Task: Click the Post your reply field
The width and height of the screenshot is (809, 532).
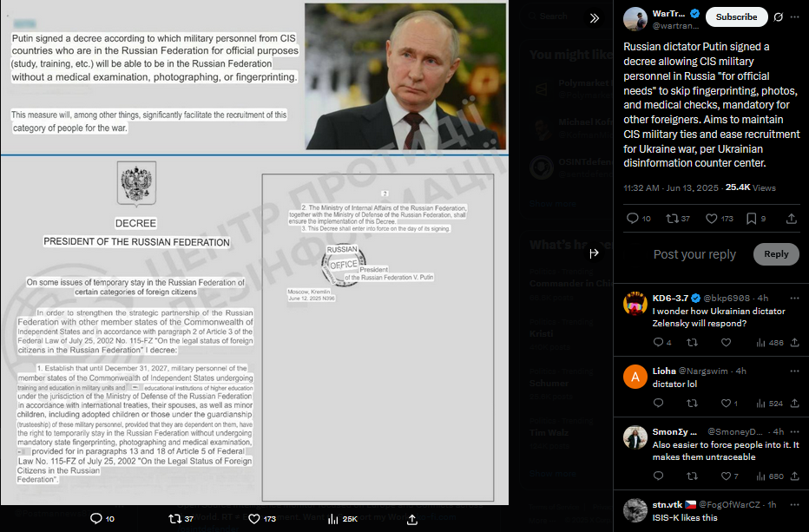Action: 694,254
